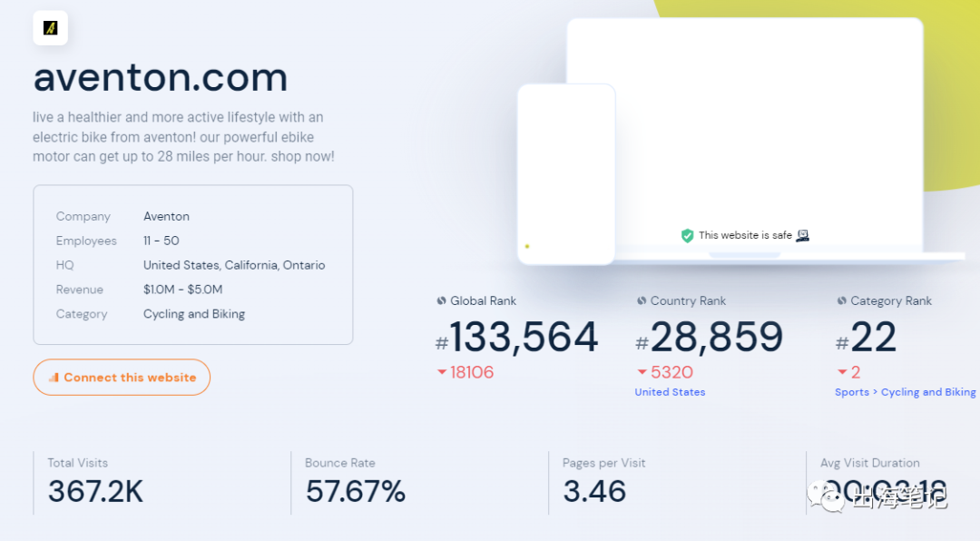The height and width of the screenshot is (541, 980).
Task: Click the red down arrow next to 18106
Action: coord(442,372)
